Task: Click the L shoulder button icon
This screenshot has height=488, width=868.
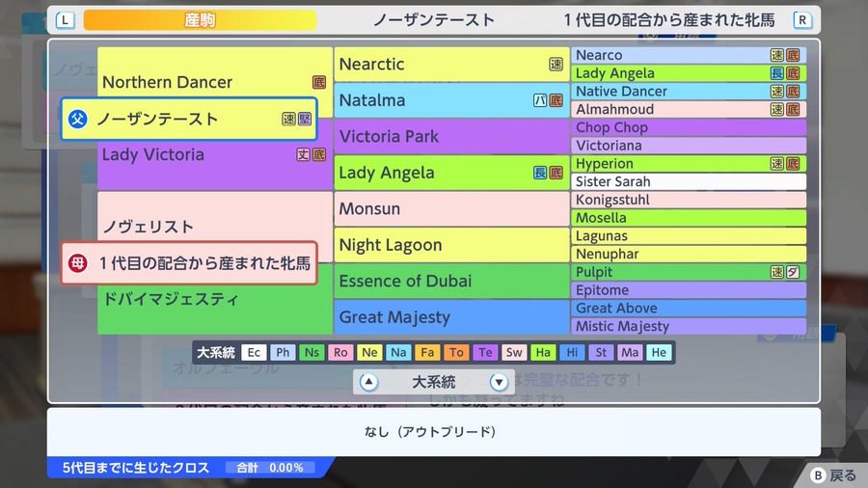Action: pyautogui.click(x=65, y=20)
